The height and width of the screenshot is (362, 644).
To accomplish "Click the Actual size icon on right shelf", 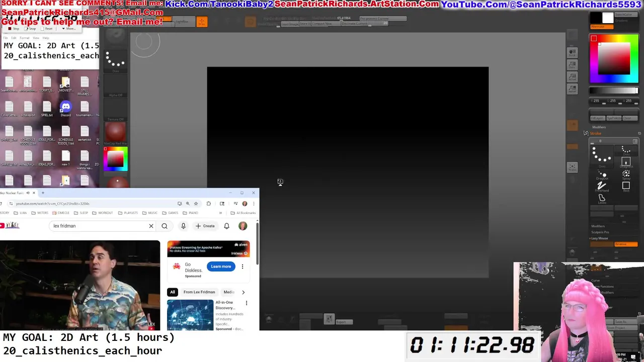I will (x=572, y=77).
